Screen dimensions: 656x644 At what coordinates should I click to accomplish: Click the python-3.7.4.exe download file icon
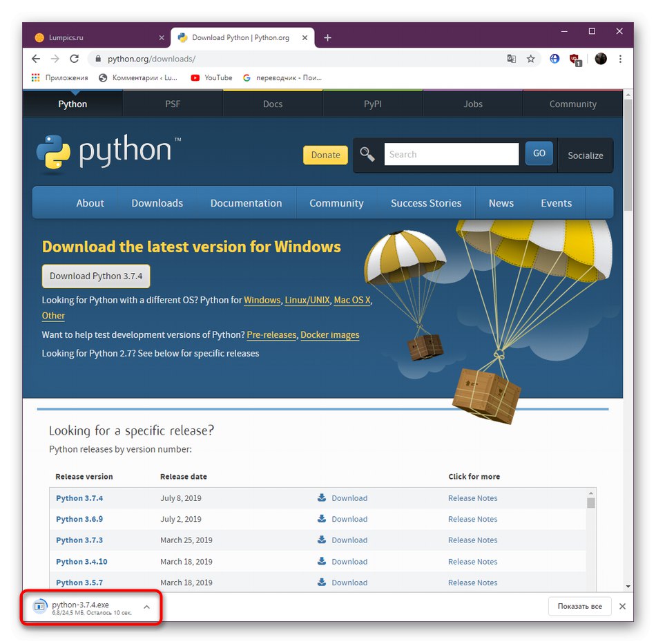click(x=40, y=606)
